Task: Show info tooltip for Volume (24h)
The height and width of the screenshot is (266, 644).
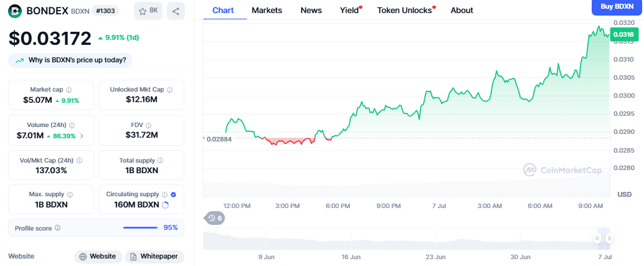Action: (x=72, y=125)
